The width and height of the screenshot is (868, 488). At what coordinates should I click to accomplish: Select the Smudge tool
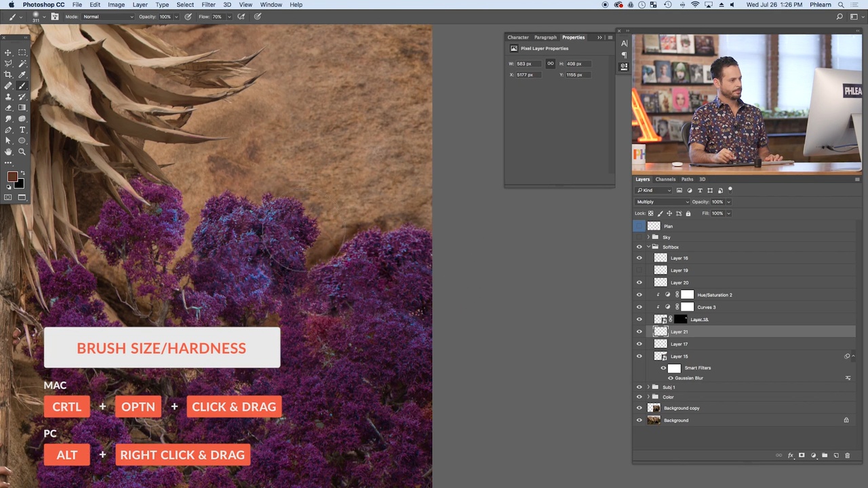pyautogui.click(x=8, y=119)
